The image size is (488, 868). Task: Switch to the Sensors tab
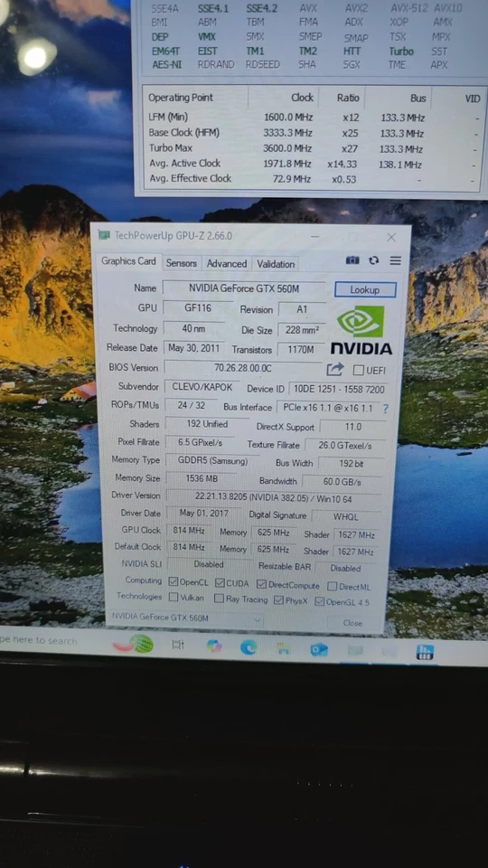[x=182, y=263]
